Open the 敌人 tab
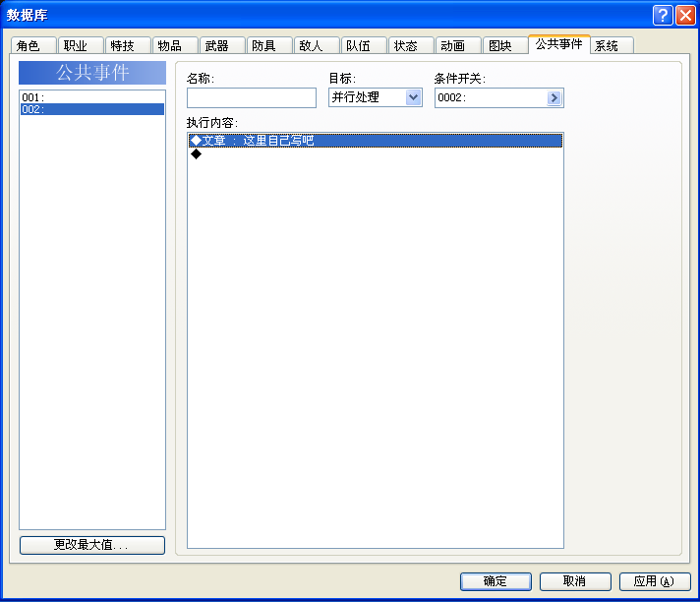700x602 pixels. pos(317,45)
